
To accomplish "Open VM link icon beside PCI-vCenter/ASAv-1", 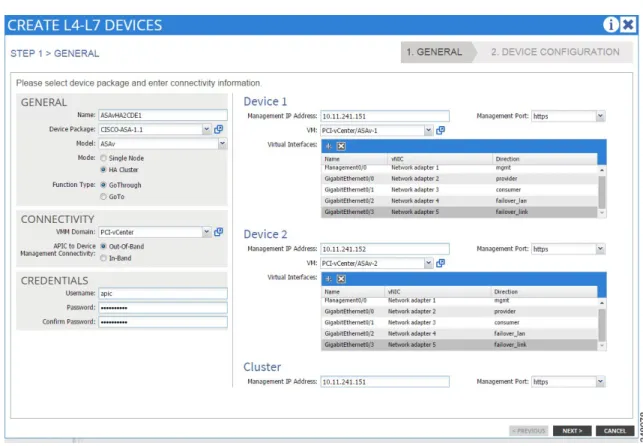I will tap(440, 130).
